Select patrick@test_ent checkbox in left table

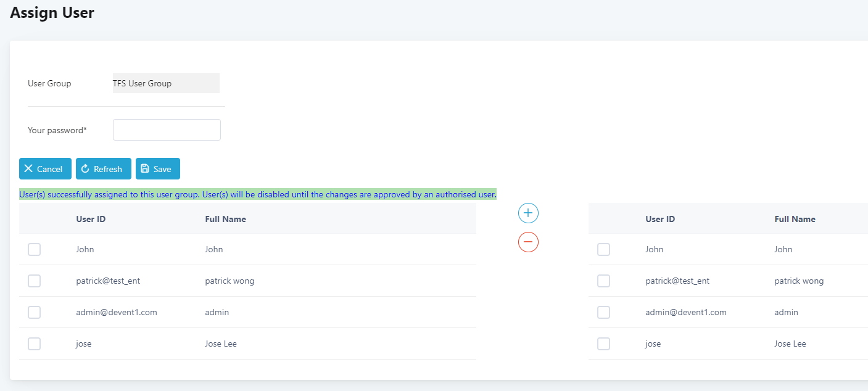[x=35, y=281]
